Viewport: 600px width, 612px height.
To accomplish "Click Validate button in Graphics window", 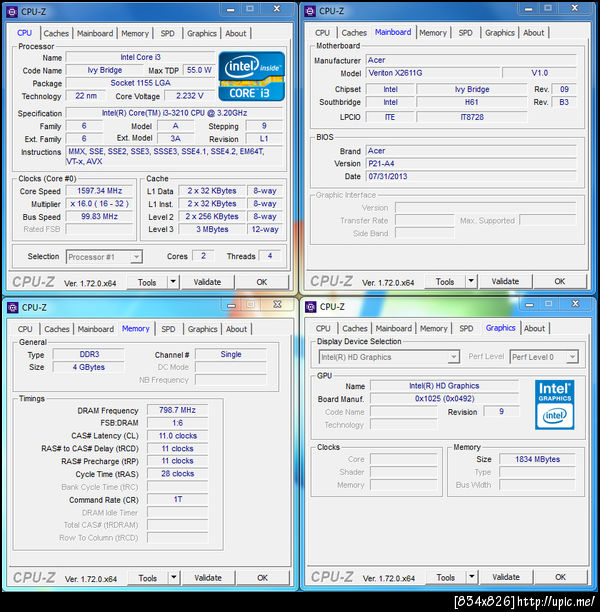I will [x=506, y=577].
